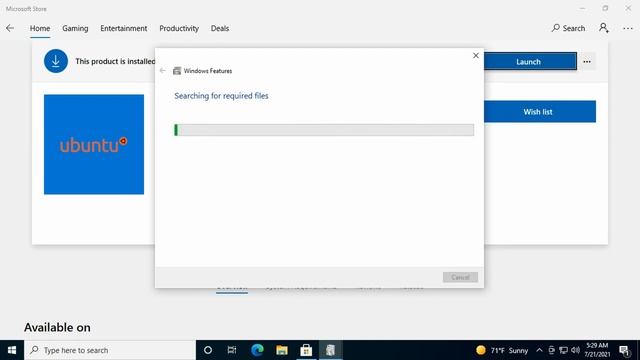Open the Store more options menu
Image resolution: width=640 pixels, height=360 pixels.
(628, 28)
